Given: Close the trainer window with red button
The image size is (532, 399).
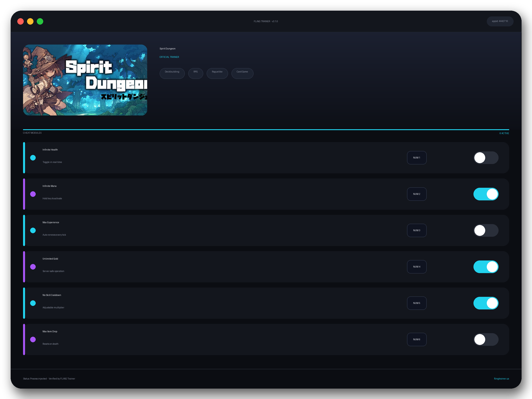Looking at the screenshot, I should pos(20,22).
